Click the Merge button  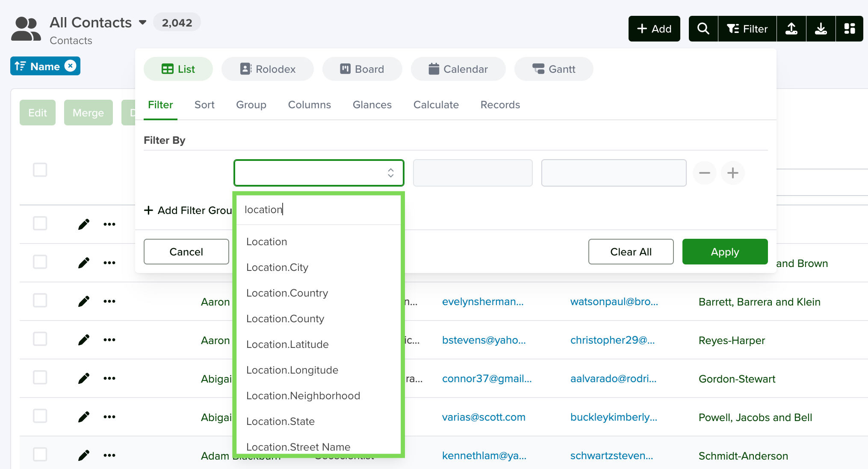click(x=89, y=113)
